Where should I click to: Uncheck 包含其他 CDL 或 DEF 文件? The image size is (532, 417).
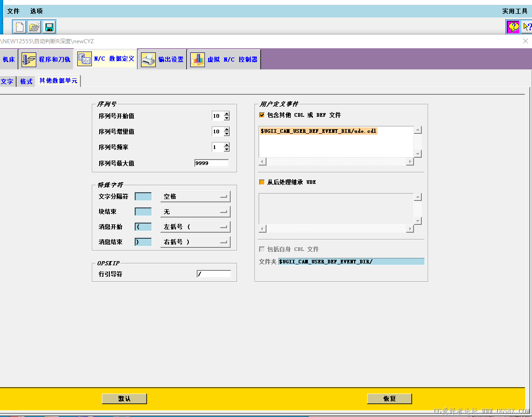point(262,115)
